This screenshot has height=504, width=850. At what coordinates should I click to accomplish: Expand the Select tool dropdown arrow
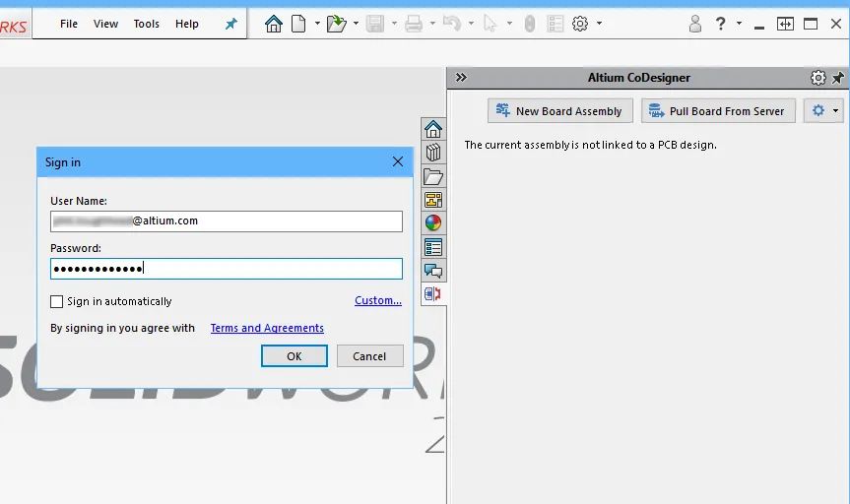tap(509, 24)
